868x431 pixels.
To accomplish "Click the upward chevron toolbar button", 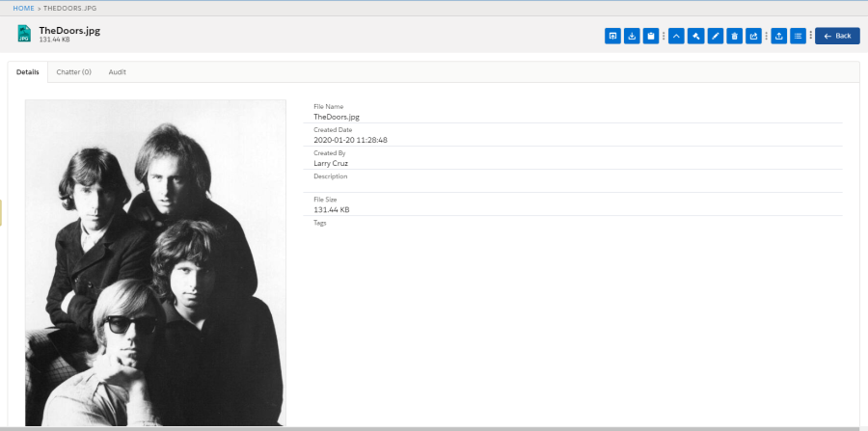I will 676,36.
